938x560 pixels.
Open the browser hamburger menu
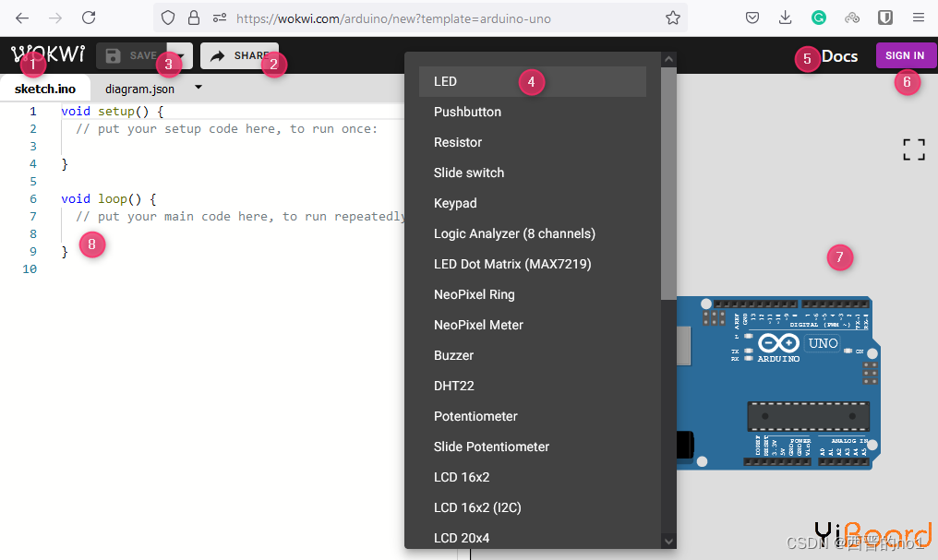pyautogui.click(x=919, y=18)
